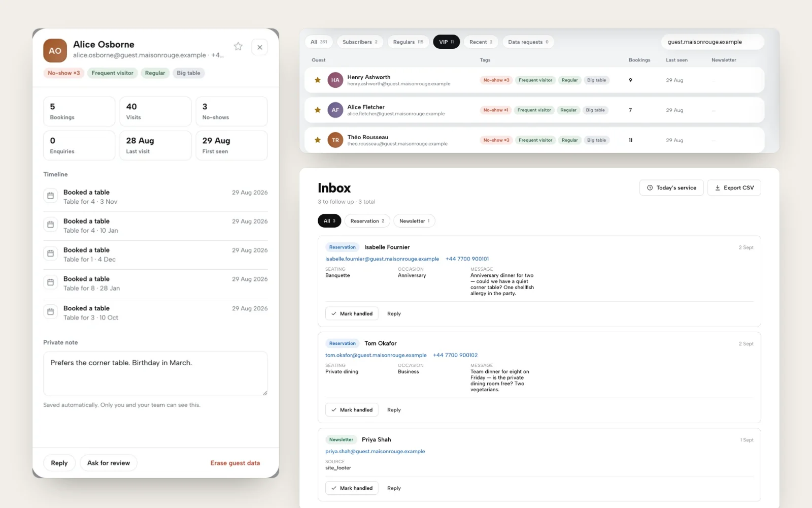
Task: Open the Data requests filter
Action: (x=528, y=42)
